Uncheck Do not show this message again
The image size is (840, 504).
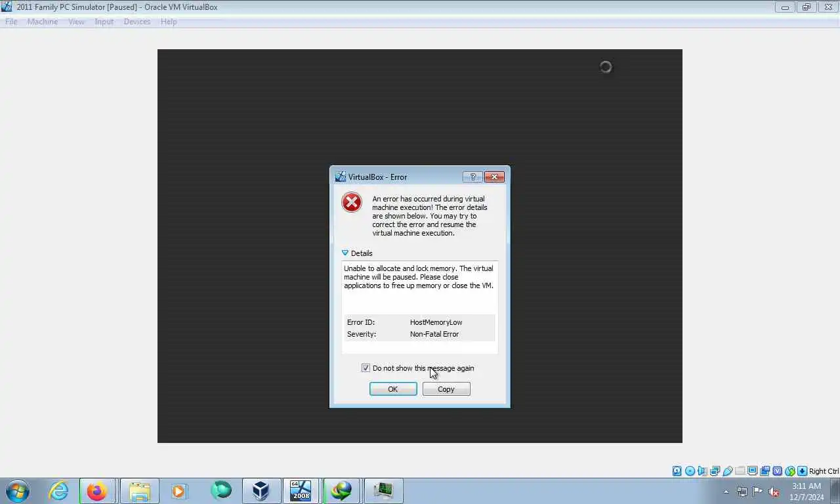[366, 368]
